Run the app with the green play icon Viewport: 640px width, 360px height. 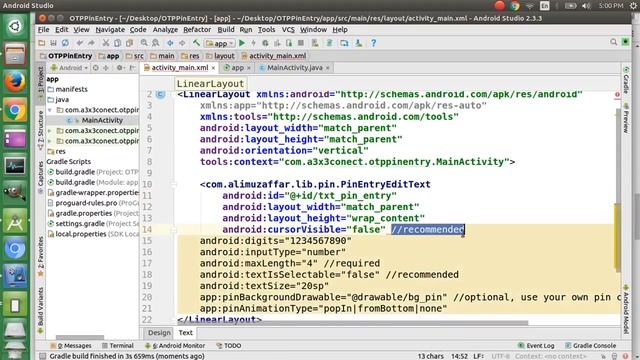(x=242, y=43)
